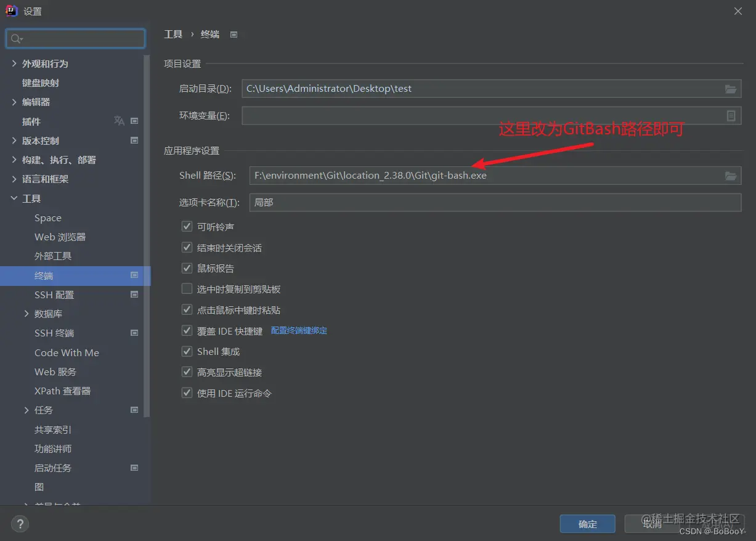Expand the 编辑器 tree node
756x541 pixels.
click(14, 102)
